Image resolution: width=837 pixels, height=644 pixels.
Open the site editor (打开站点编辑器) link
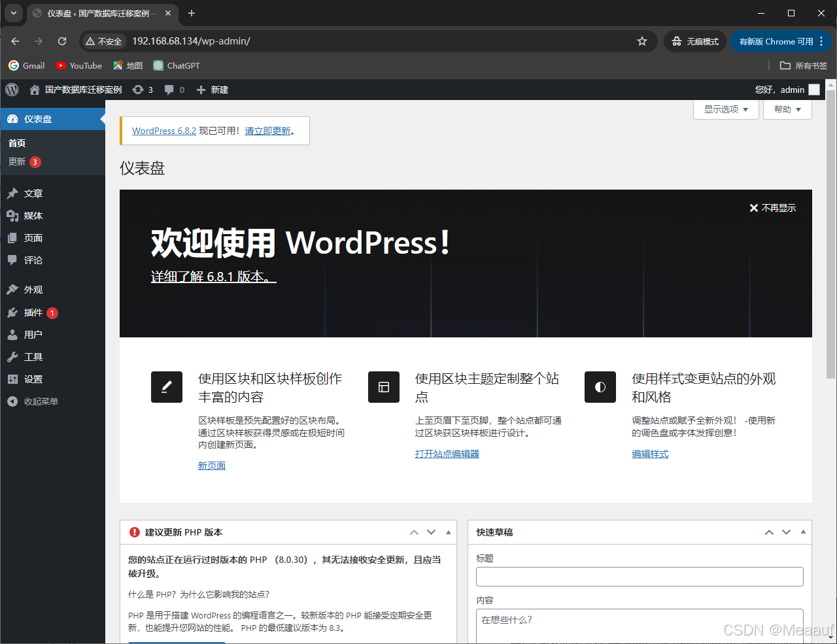tap(447, 454)
